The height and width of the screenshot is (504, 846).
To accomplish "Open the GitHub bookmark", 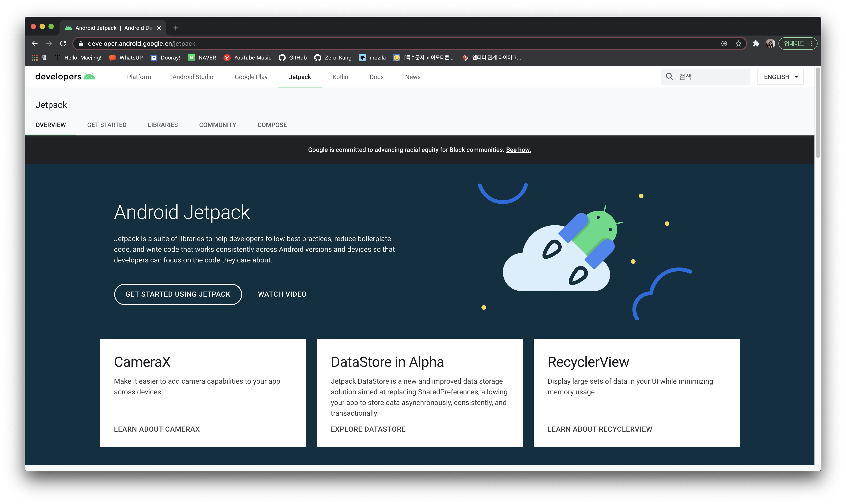I will coord(293,58).
